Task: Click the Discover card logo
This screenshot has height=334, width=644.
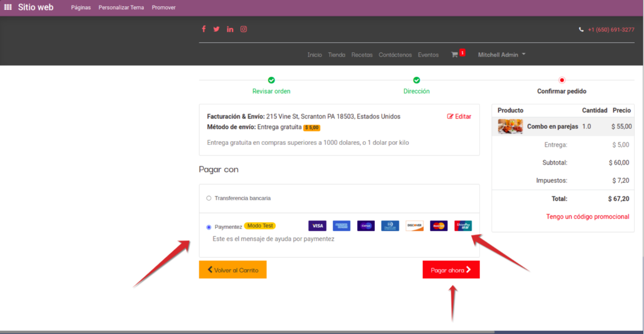Action: click(415, 226)
